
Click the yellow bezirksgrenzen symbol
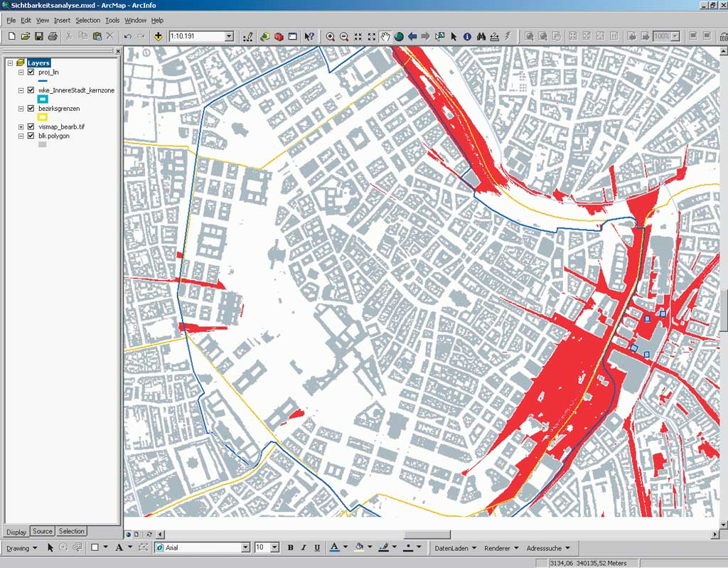(x=42, y=117)
